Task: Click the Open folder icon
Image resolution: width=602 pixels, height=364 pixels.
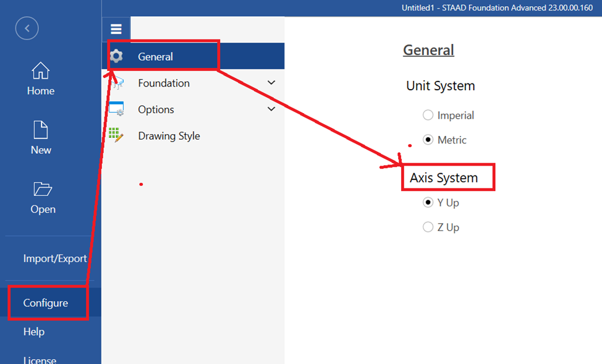Action: (x=42, y=189)
